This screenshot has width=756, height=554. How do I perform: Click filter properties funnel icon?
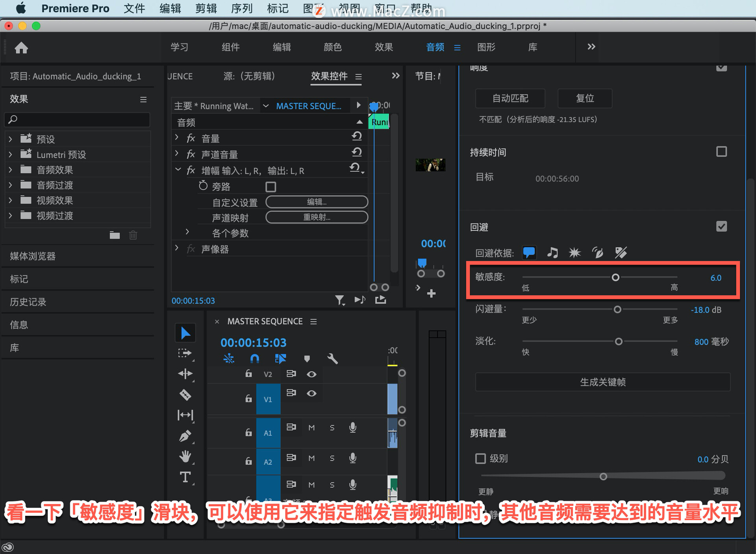tap(339, 300)
